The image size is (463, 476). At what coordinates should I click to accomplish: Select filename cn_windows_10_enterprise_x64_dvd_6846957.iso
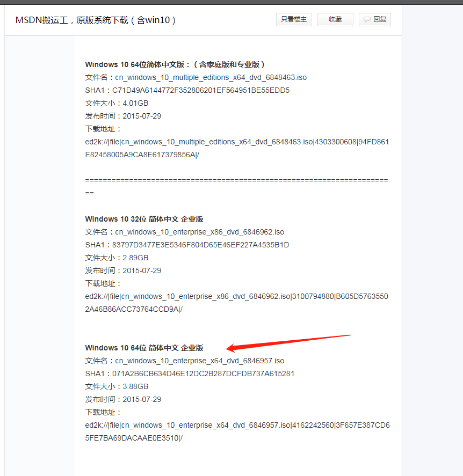200,361
